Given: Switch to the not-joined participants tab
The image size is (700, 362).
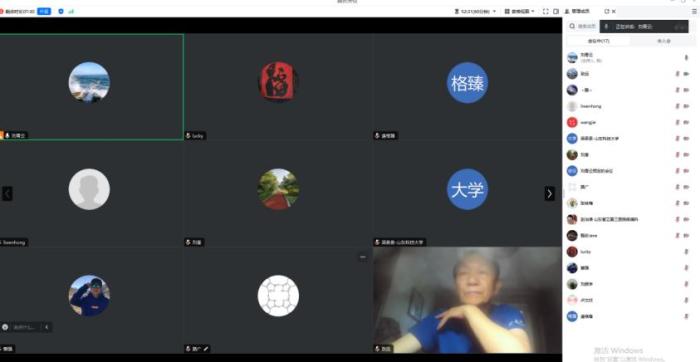Looking at the screenshot, I should (663, 41).
